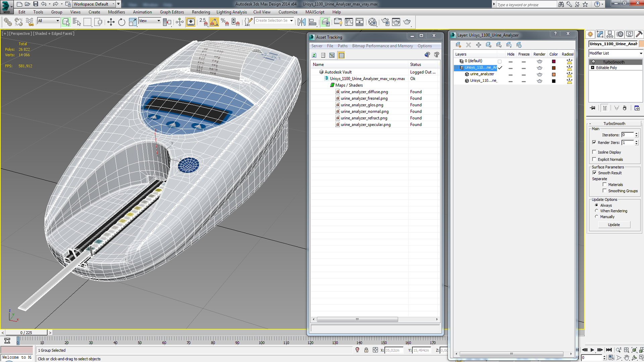Create new layer in Layer dialog
This screenshot has height=362, width=644.
point(458,45)
